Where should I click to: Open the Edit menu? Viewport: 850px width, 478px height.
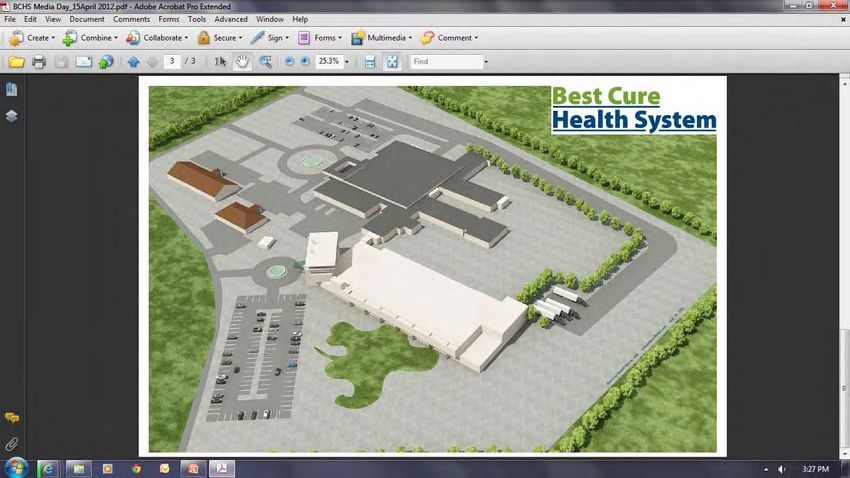point(30,19)
